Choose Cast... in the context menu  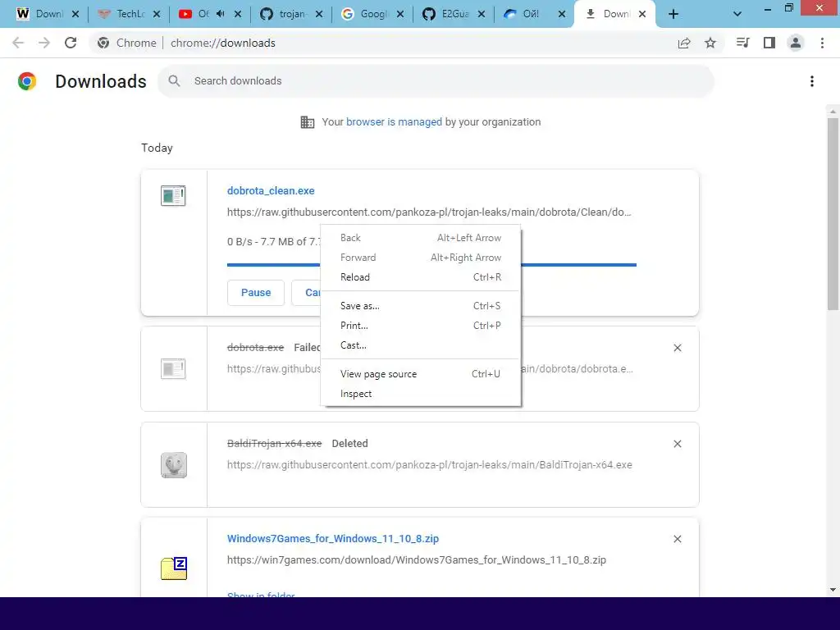(x=421, y=345)
